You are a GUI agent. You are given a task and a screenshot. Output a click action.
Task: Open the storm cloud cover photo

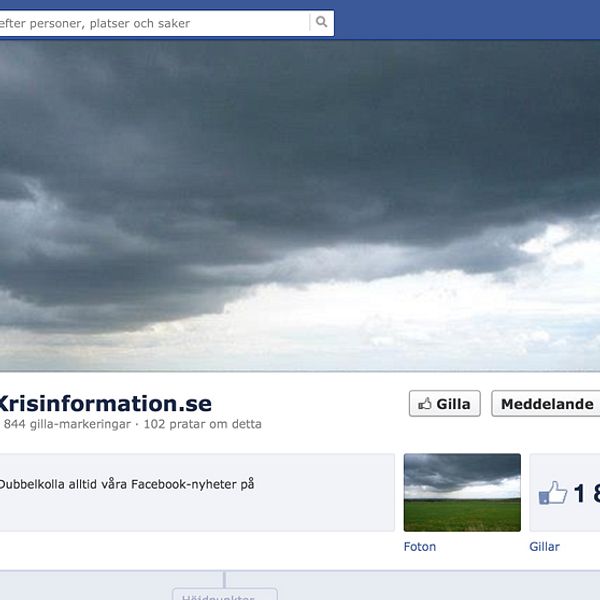300,206
